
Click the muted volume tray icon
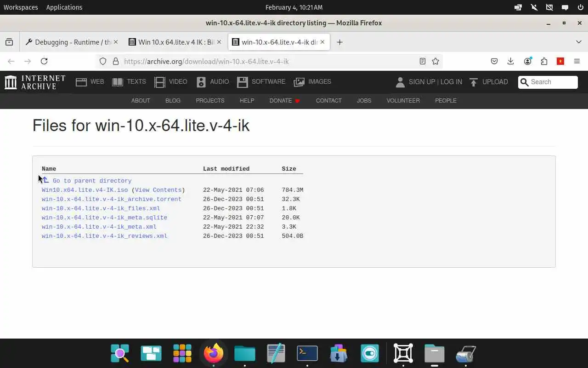point(534,7)
